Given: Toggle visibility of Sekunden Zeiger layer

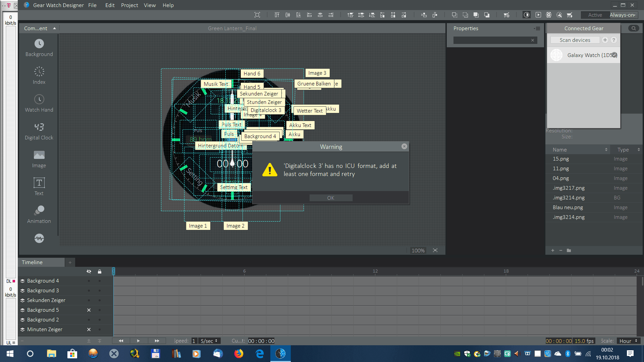Looking at the screenshot, I should click(x=89, y=300).
